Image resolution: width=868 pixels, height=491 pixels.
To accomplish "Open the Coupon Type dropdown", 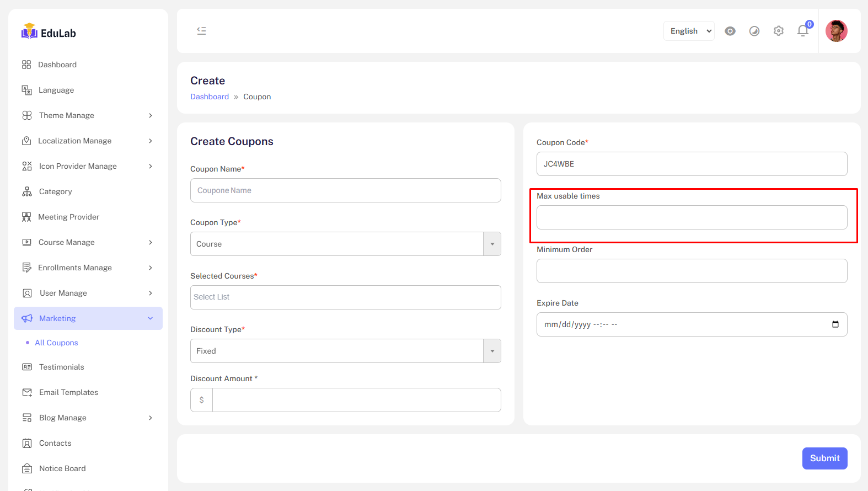I will (345, 244).
